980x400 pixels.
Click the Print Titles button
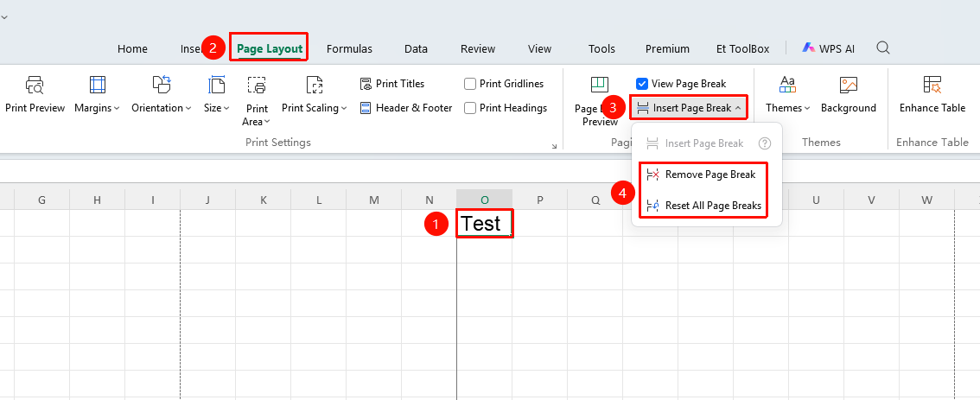(x=391, y=84)
